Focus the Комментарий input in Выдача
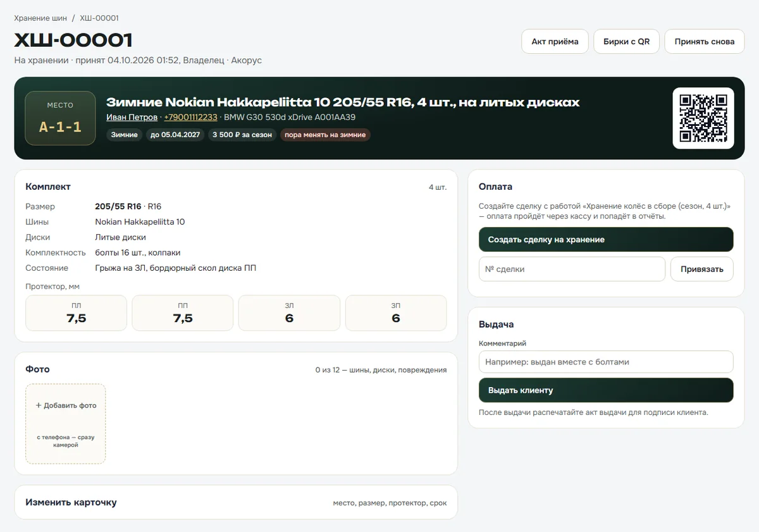This screenshot has height=532, width=759. point(606,362)
